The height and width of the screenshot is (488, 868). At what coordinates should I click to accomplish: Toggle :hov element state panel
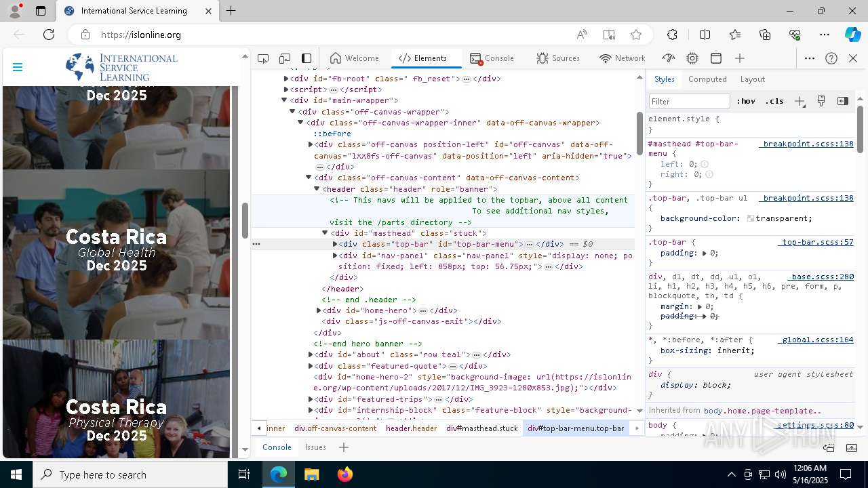click(746, 101)
